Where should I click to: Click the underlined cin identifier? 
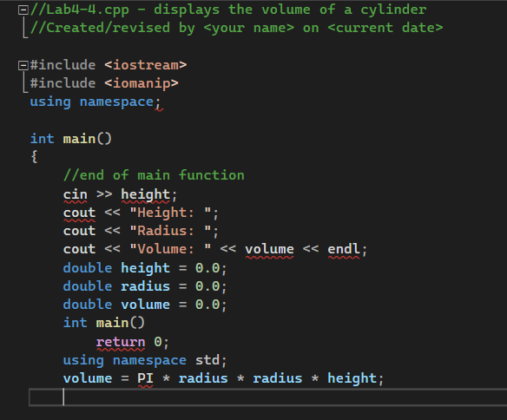[x=76, y=194]
